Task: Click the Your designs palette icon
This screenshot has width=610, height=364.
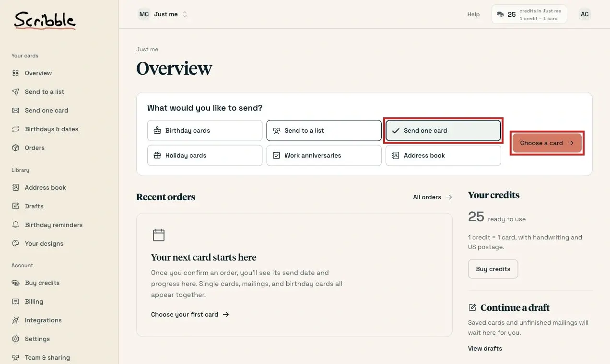Action: pyautogui.click(x=16, y=244)
